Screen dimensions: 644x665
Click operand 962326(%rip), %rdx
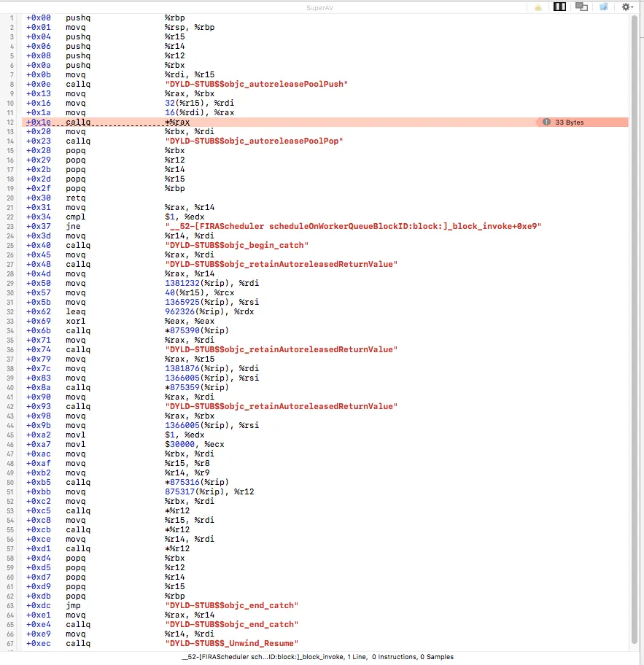(209, 312)
